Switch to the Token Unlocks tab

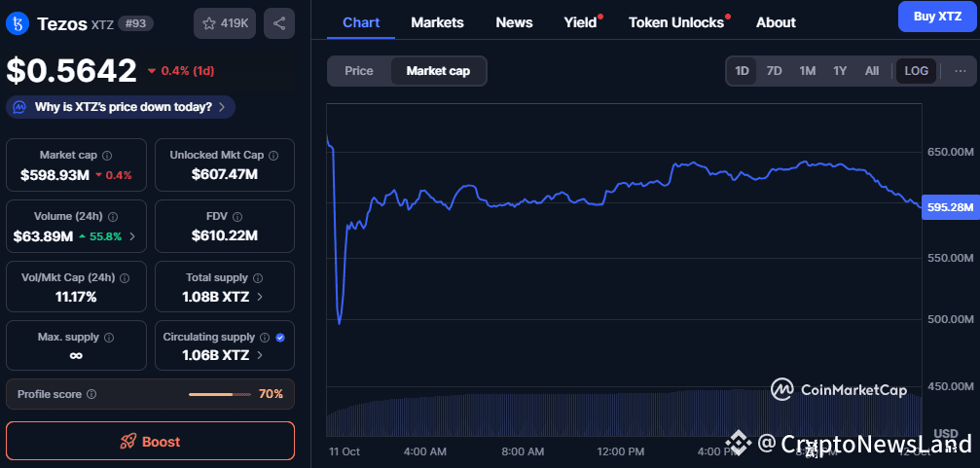pos(676,22)
